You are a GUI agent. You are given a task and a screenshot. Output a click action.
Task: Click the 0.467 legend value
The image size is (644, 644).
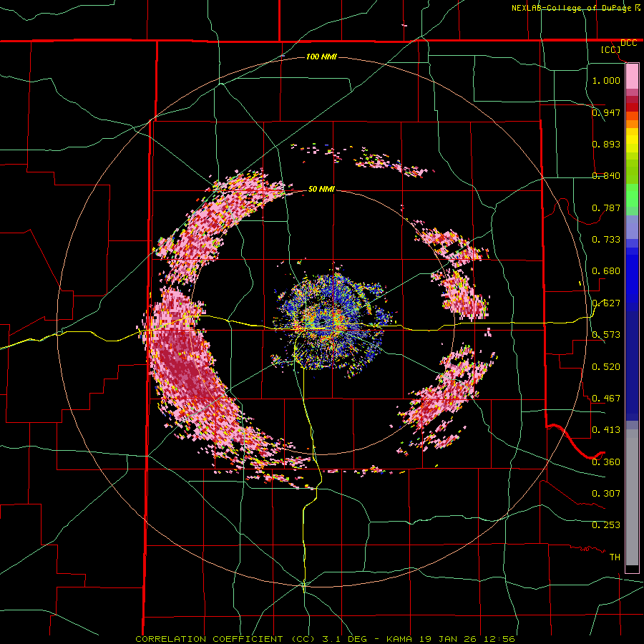pos(606,399)
